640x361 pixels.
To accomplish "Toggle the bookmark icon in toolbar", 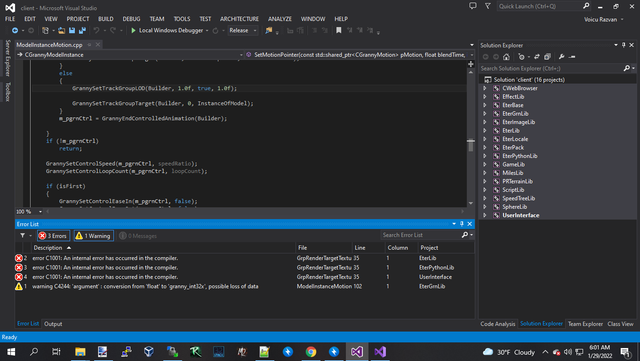I will (338, 31).
